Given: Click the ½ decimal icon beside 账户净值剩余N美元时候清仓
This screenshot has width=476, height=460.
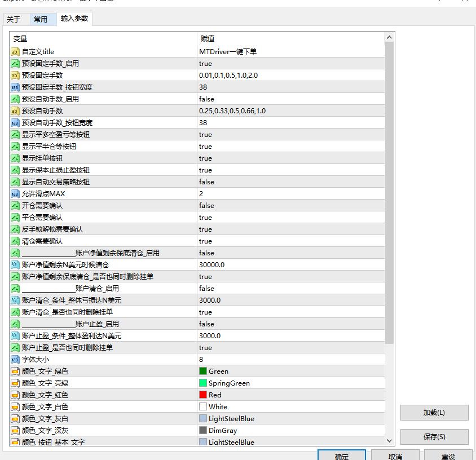Looking at the screenshot, I should tap(15, 264).
